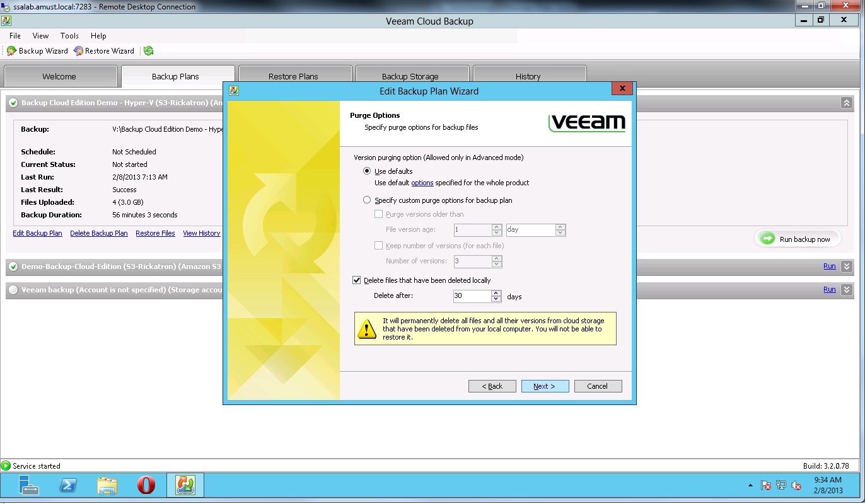865x504 pixels.
Task: Click Run link for Veeam backup plan
Action: click(830, 290)
